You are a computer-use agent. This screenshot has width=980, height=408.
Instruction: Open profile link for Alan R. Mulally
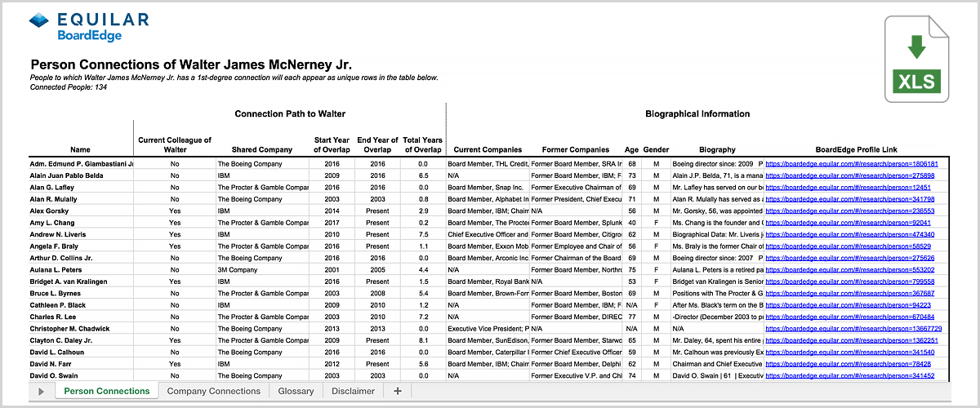849,199
